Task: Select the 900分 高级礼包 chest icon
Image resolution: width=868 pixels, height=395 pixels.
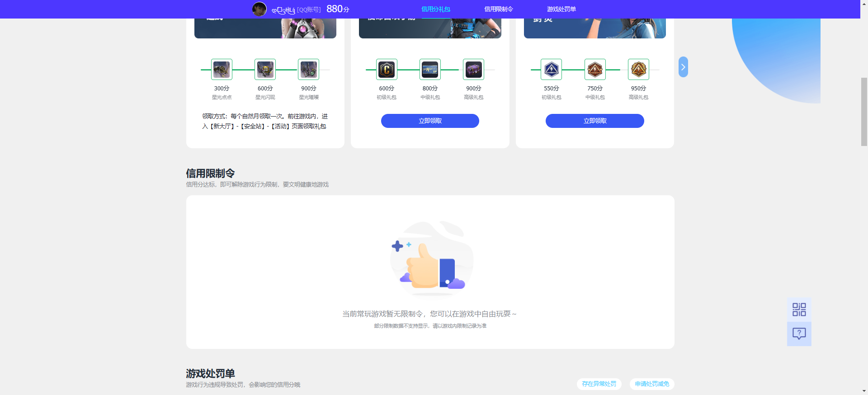Action: tap(473, 70)
